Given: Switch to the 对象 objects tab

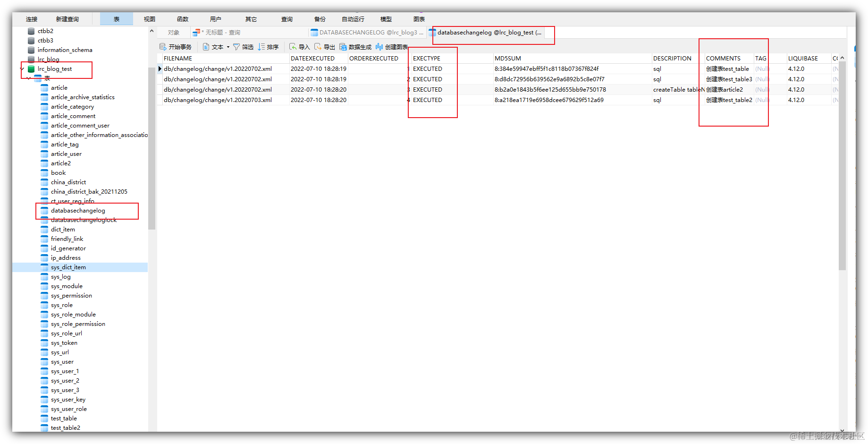Looking at the screenshot, I should point(174,33).
